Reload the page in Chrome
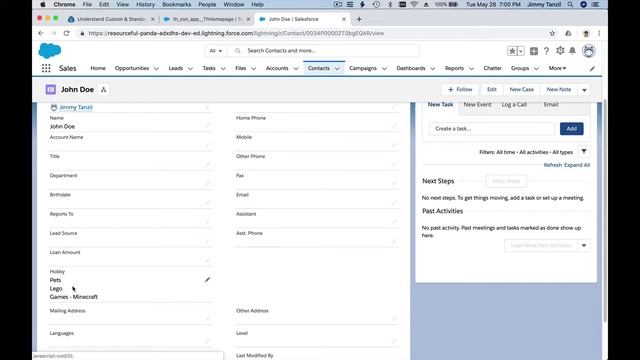 [x=67, y=33]
